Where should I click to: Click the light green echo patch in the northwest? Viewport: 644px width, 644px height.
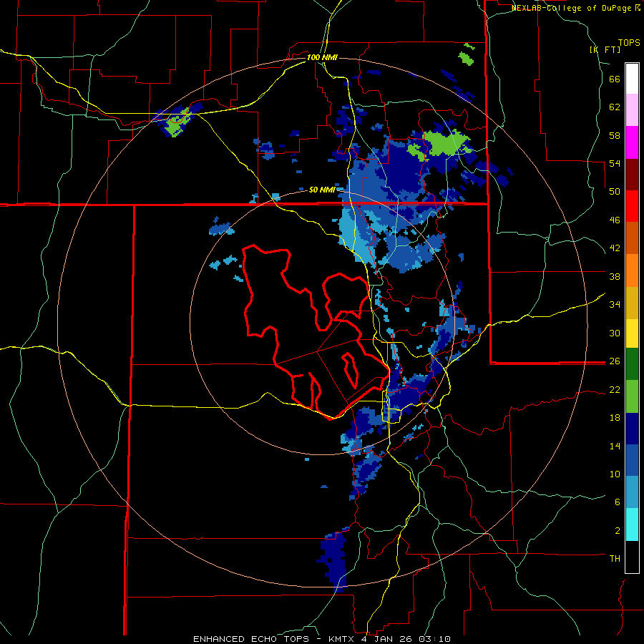tap(177, 124)
